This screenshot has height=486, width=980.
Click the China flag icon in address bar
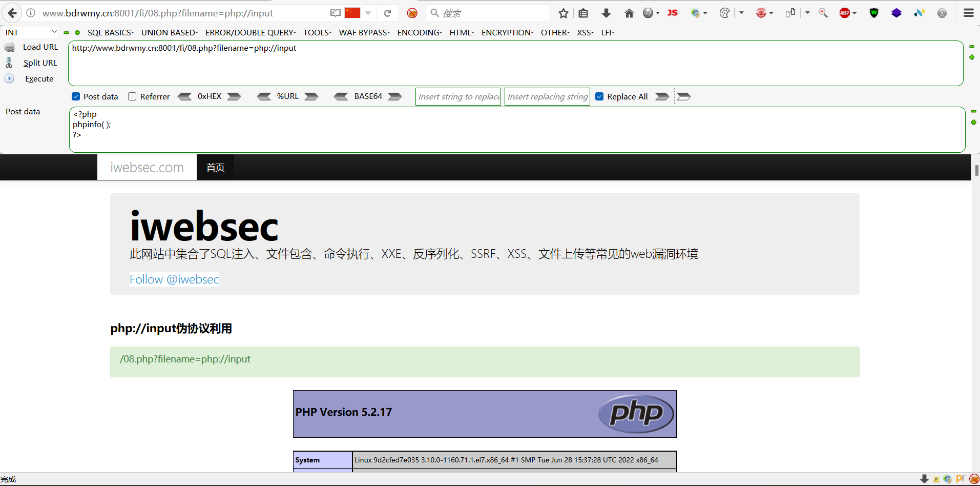click(x=352, y=13)
